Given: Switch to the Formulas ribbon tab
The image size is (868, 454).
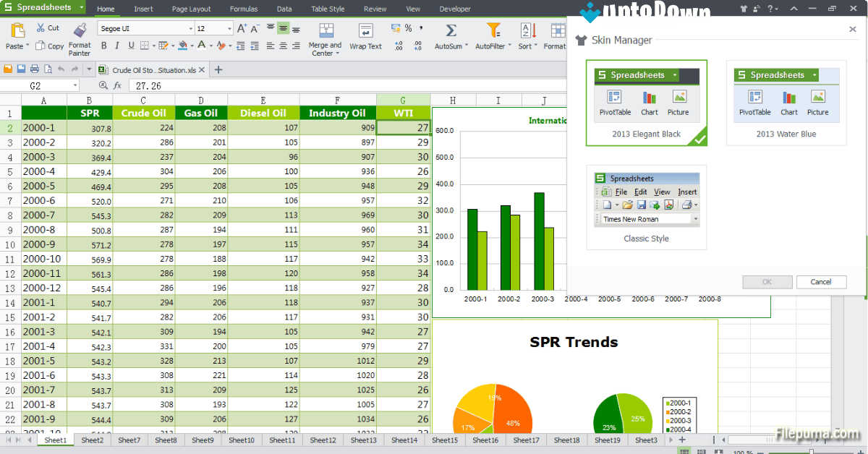Looking at the screenshot, I should 244,9.
